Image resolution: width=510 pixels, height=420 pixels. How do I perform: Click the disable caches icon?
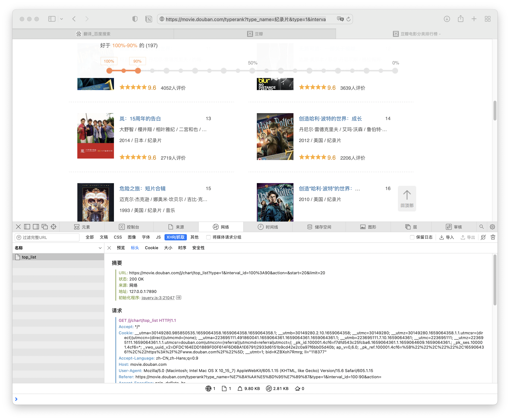pos(483,237)
